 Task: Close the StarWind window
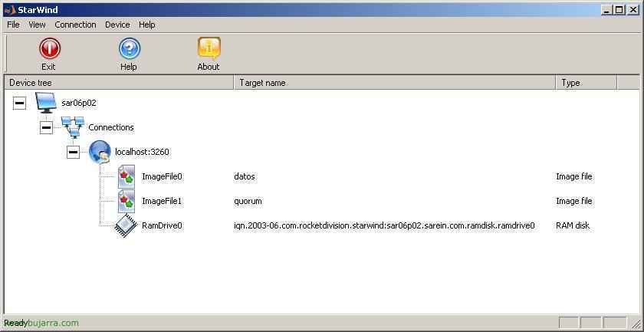coord(632,10)
